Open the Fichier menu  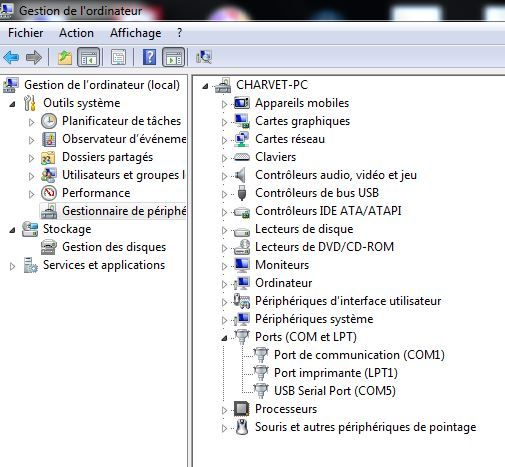(26, 33)
